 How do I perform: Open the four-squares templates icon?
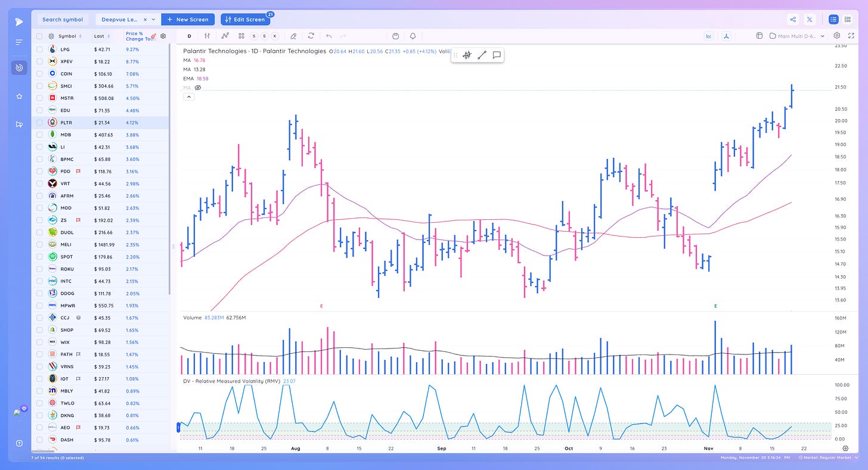tap(241, 36)
